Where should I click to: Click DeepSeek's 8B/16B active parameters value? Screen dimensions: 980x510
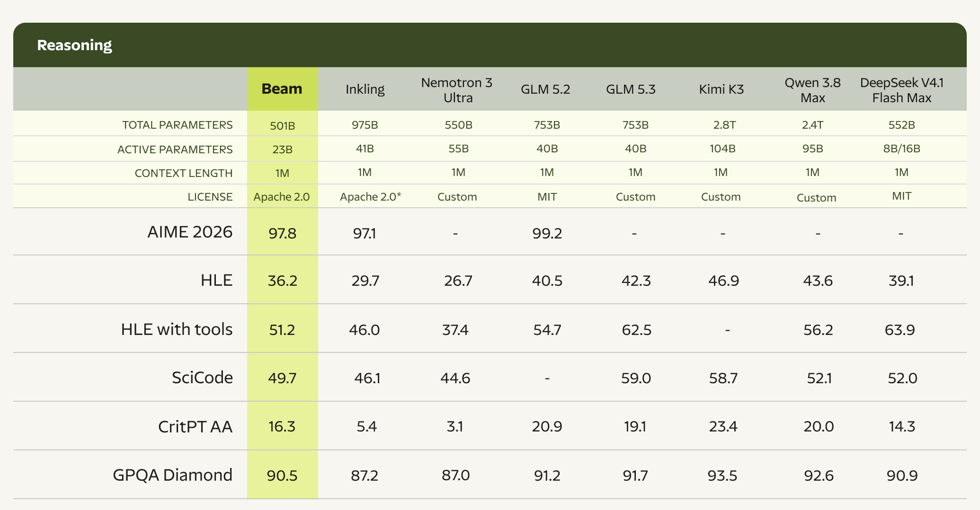click(x=902, y=149)
